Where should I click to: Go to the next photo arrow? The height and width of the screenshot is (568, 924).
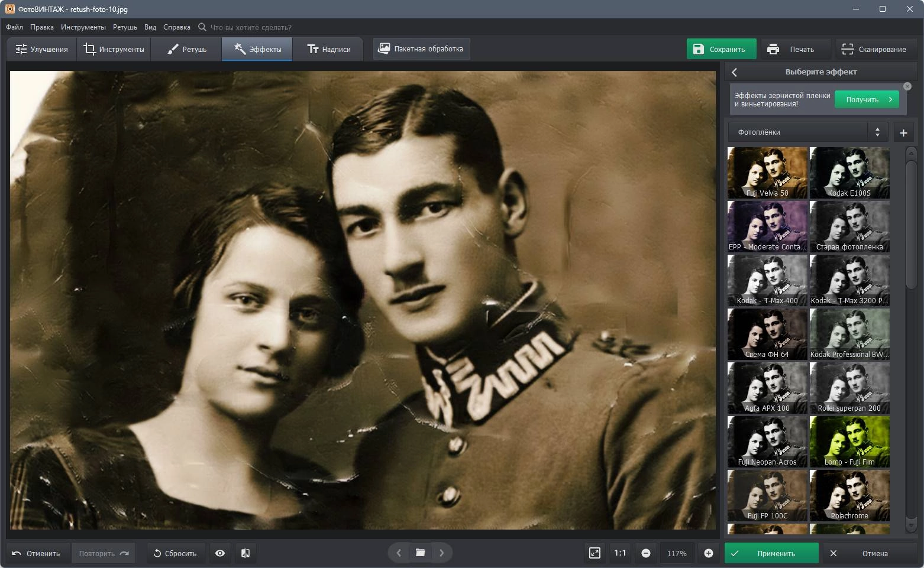click(x=441, y=553)
